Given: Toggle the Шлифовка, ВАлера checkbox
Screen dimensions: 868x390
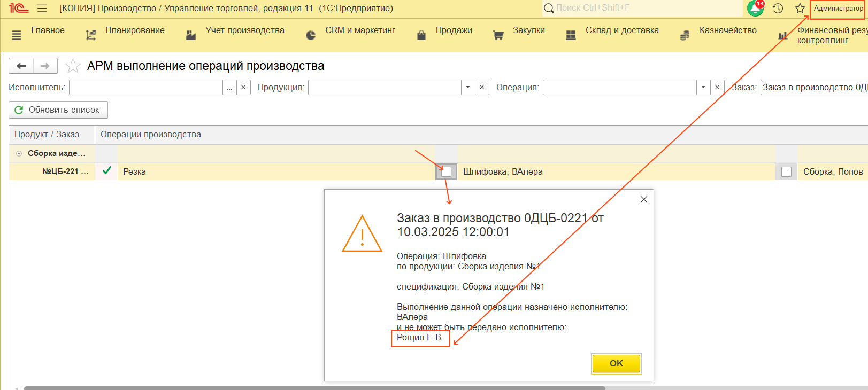Looking at the screenshot, I should 446,171.
